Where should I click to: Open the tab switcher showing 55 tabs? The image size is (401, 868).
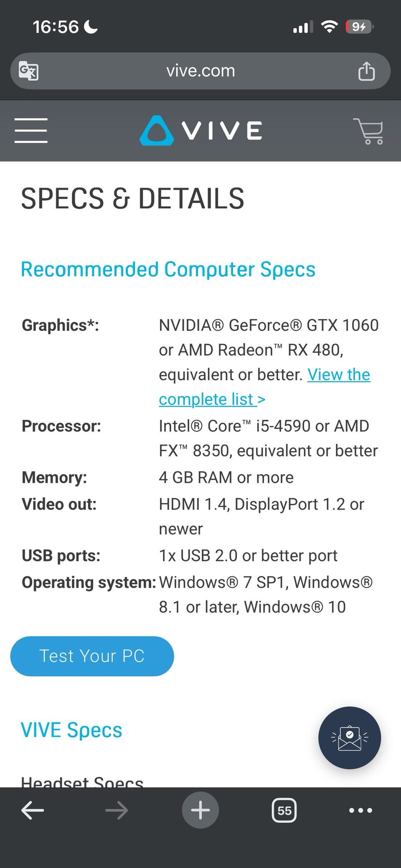tap(284, 811)
